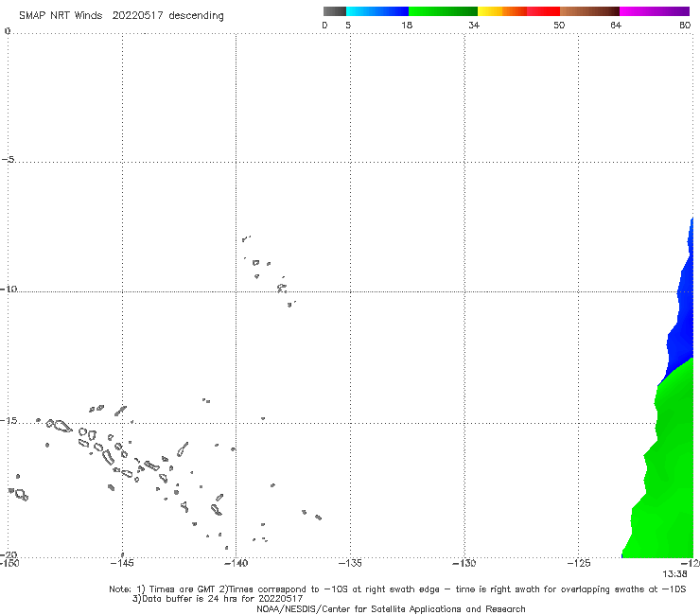Click the -135 longitude axis label
Screen dimensions: 700x615
pos(350,563)
